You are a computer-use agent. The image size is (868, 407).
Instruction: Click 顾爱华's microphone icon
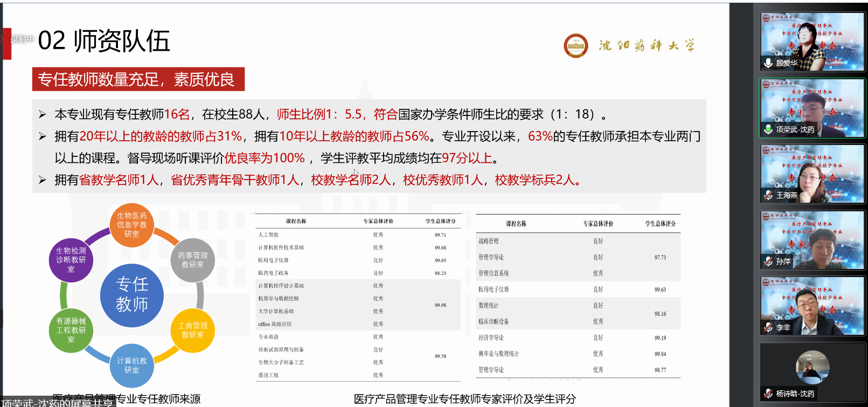click(x=768, y=63)
